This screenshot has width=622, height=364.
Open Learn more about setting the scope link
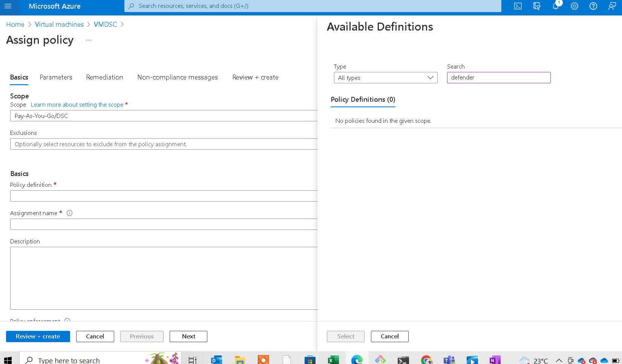77,105
